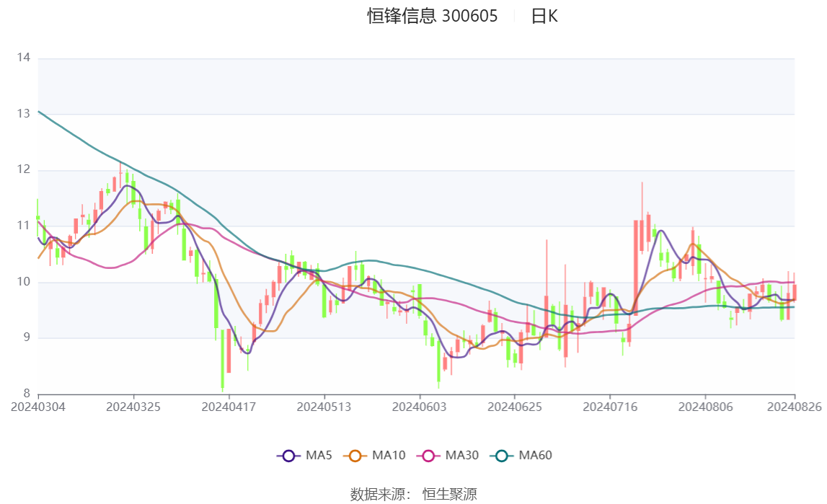Click x-axis date label 20240513
This screenshot has width=827, height=504.
tap(324, 407)
